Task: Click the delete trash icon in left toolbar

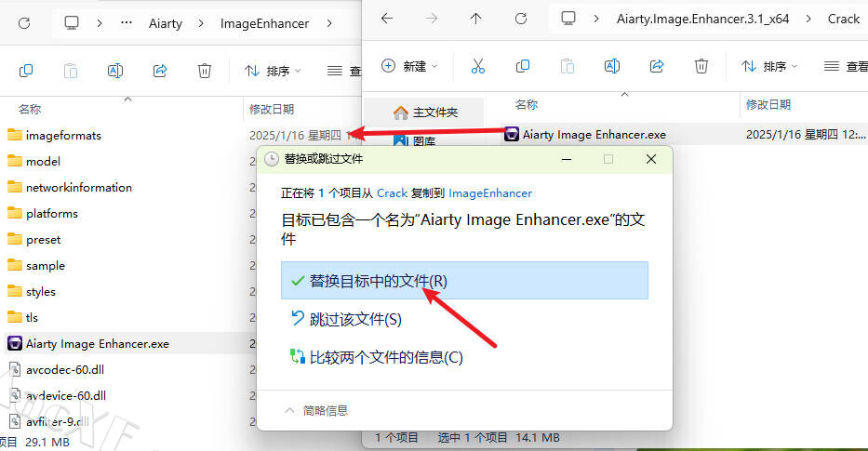Action: (x=205, y=71)
